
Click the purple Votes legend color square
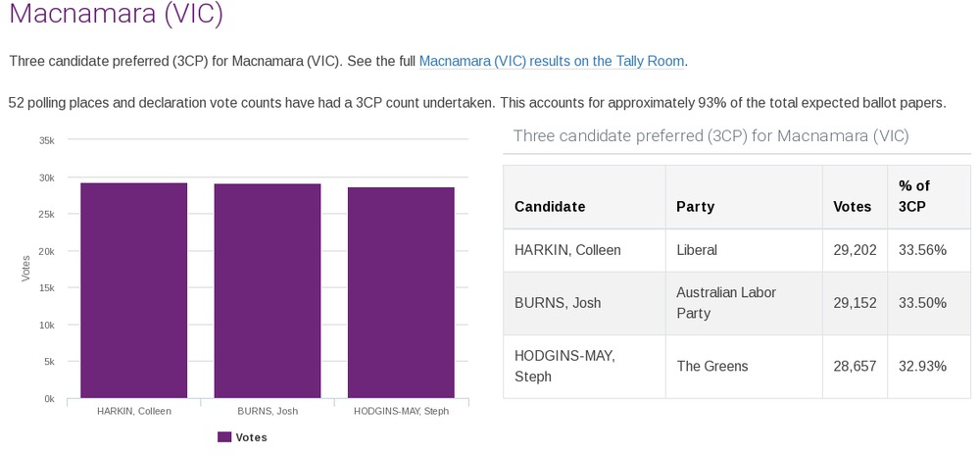click(224, 437)
